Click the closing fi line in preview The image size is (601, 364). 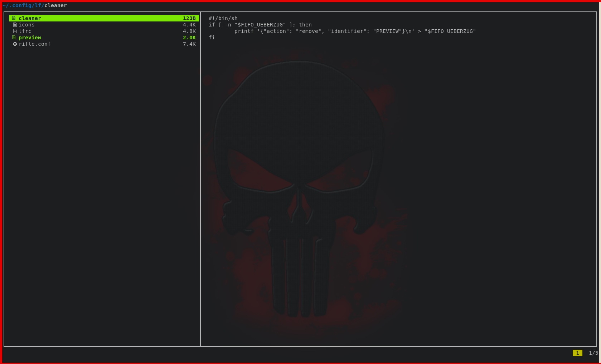point(212,38)
